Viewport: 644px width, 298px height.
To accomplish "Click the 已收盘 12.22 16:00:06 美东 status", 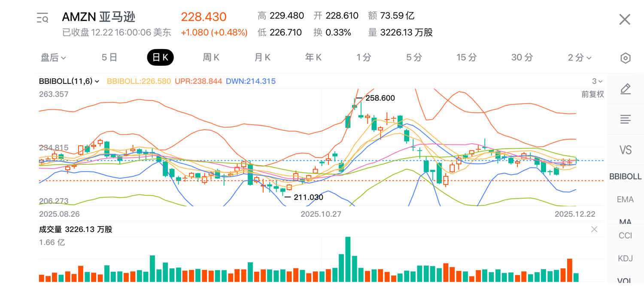I will [x=117, y=33].
